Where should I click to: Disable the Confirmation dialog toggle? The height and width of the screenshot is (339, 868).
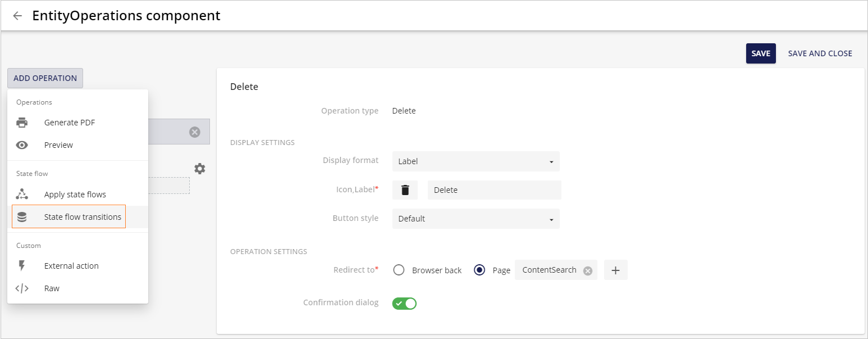coord(404,303)
